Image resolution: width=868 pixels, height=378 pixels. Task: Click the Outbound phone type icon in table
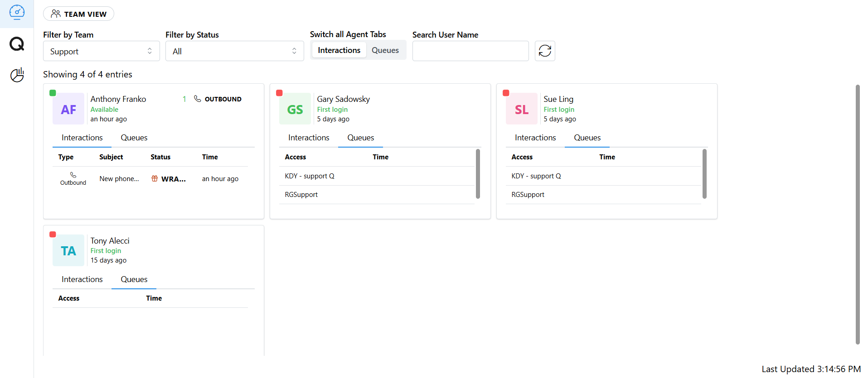(x=73, y=175)
